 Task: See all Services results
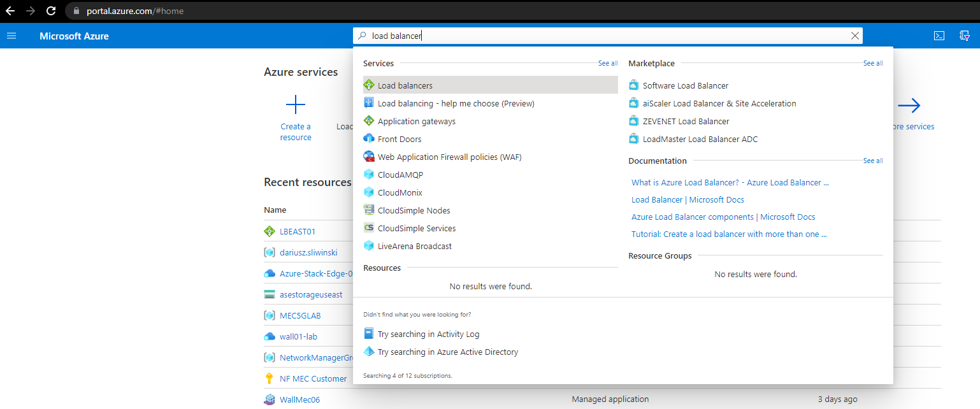(608, 64)
